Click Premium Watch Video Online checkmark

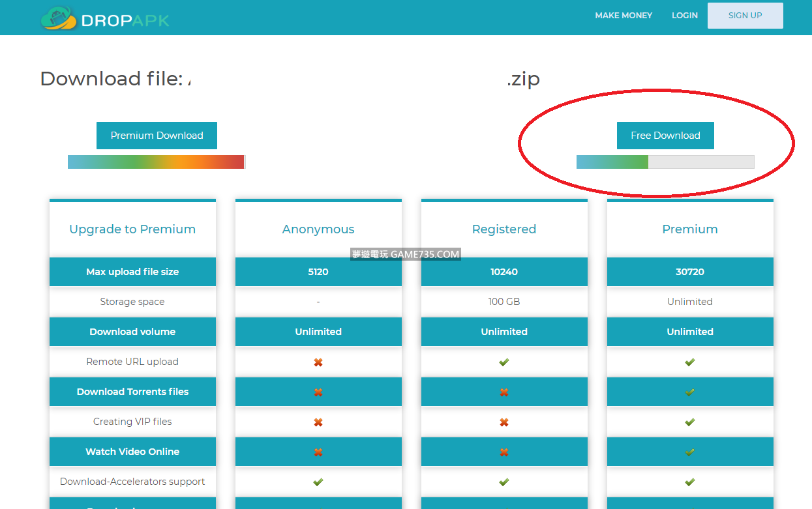(x=690, y=452)
